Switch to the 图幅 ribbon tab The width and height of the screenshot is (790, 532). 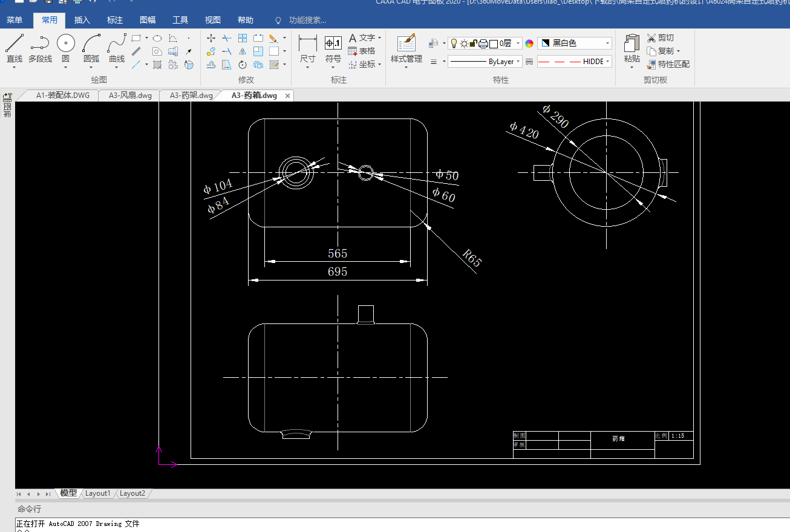148,21
